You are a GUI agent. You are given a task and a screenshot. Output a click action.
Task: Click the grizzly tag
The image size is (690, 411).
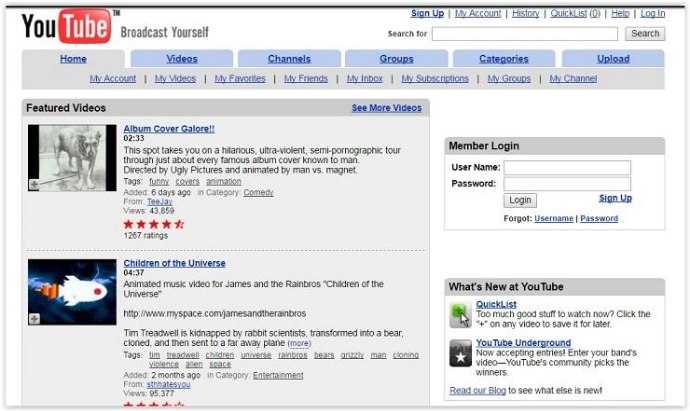[352, 355]
